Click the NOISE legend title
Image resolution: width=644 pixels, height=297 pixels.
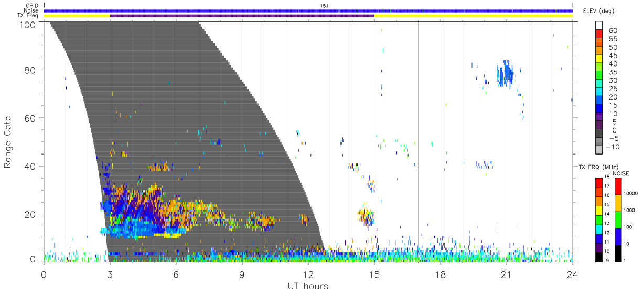(621, 173)
